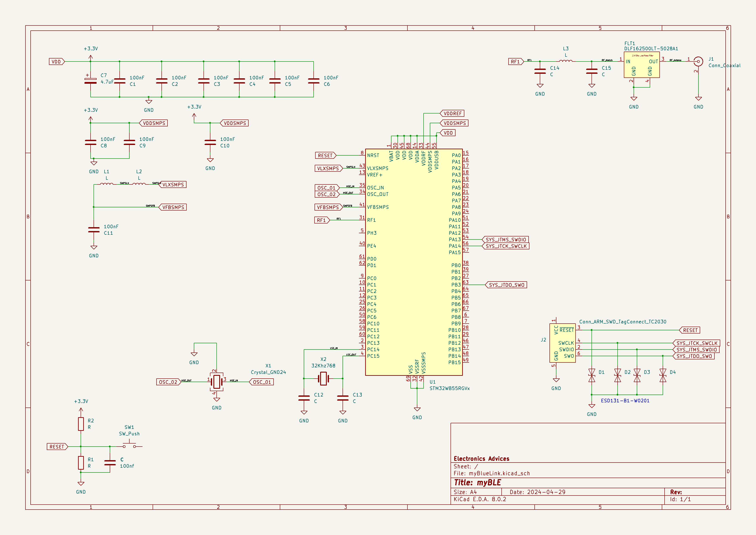Select capacitor C3 symbol on the VDD rail
The image size is (756, 535).
(203, 81)
